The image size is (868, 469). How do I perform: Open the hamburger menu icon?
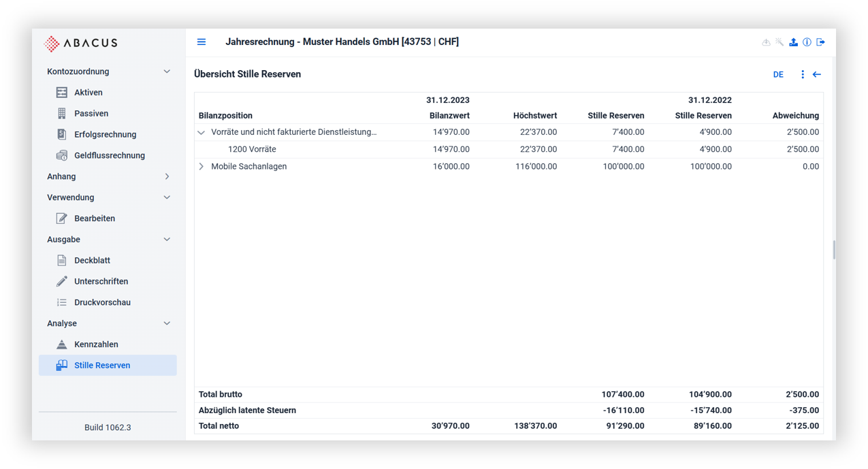pyautogui.click(x=202, y=42)
